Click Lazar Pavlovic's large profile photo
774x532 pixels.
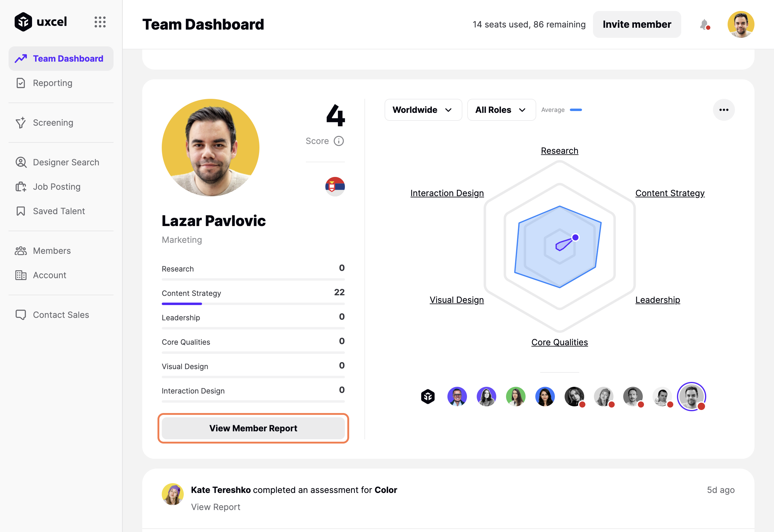pos(210,147)
